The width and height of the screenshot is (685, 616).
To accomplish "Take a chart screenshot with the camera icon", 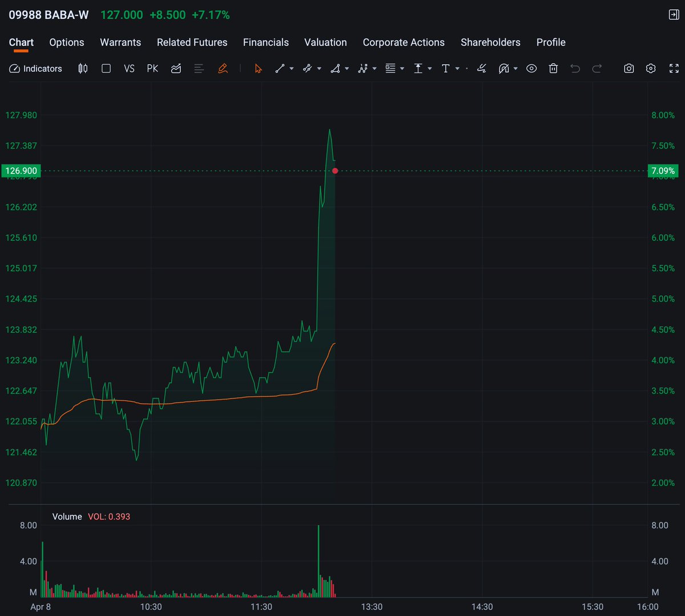I will (x=628, y=69).
